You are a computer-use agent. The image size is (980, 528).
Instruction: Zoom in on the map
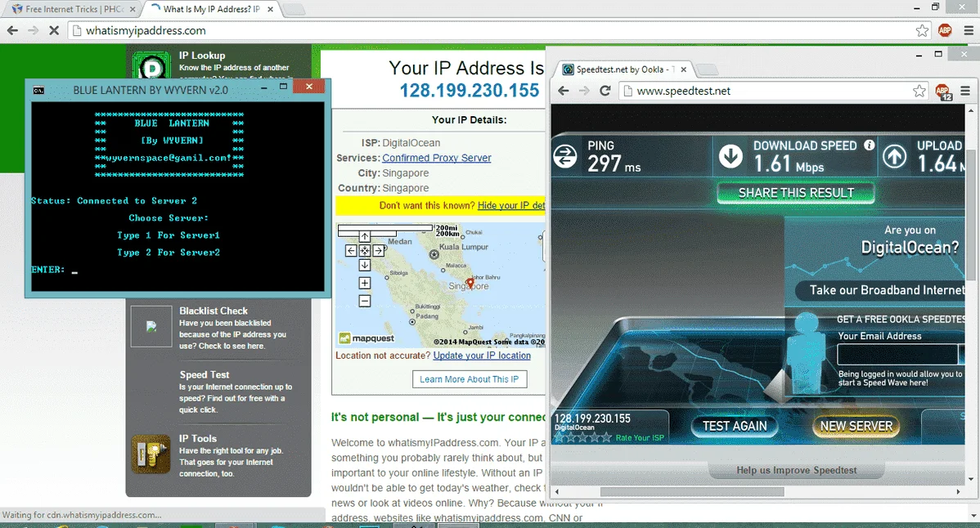click(x=364, y=284)
